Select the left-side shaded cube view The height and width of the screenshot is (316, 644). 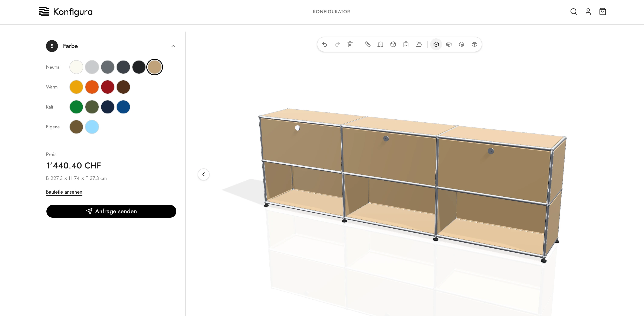(x=449, y=45)
